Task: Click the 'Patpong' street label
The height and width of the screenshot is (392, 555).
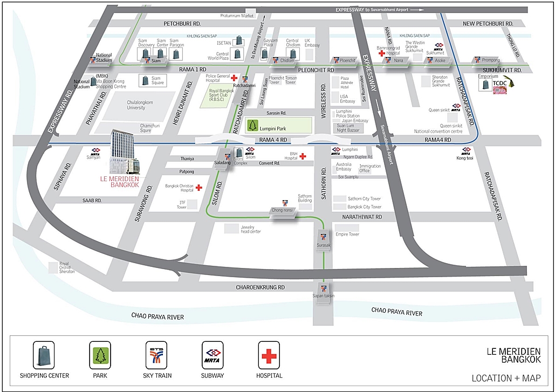Action: [187, 171]
